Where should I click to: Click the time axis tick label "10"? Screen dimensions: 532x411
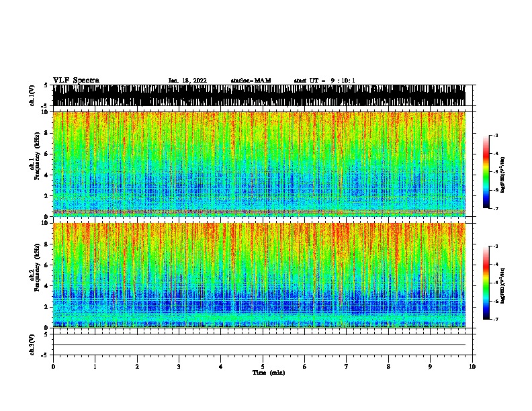pos(472,367)
